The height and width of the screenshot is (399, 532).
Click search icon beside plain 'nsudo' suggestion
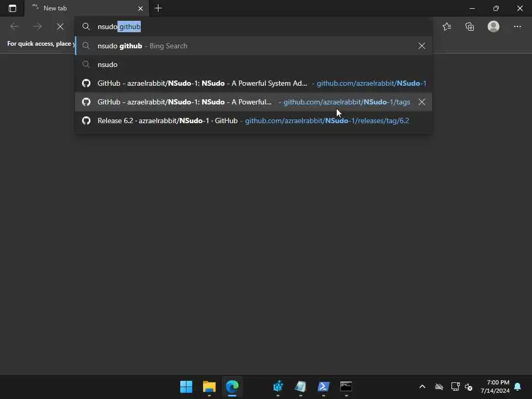(86, 64)
